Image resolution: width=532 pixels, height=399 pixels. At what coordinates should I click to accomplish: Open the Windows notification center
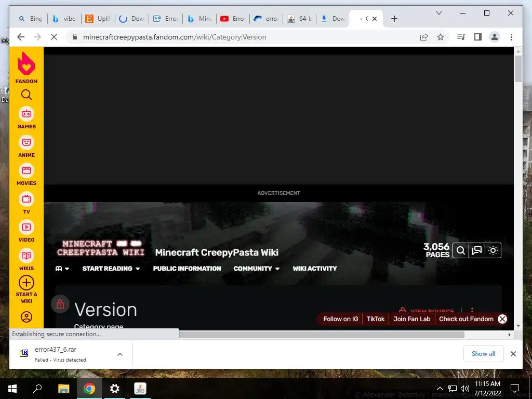tap(515, 389)
